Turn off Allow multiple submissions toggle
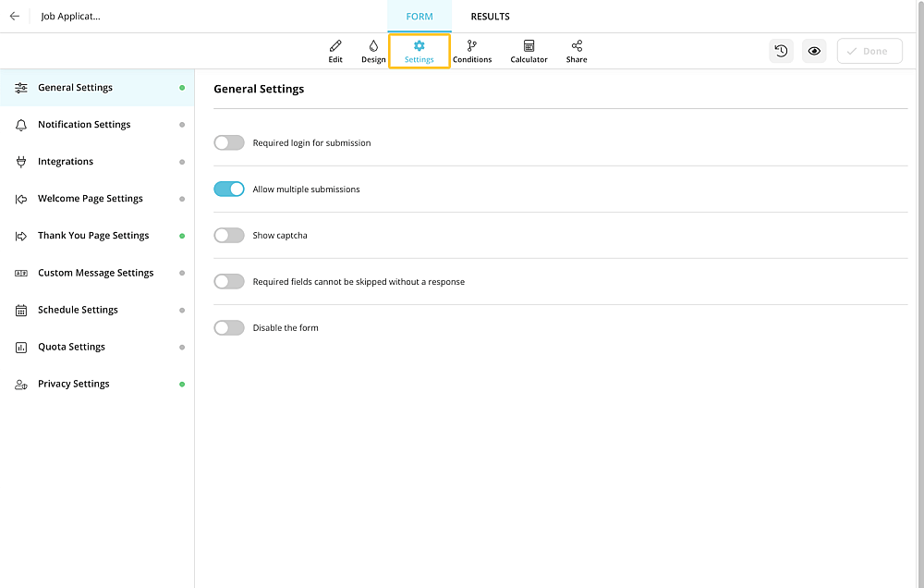The image size is (924, 588). tap(228, 189)
